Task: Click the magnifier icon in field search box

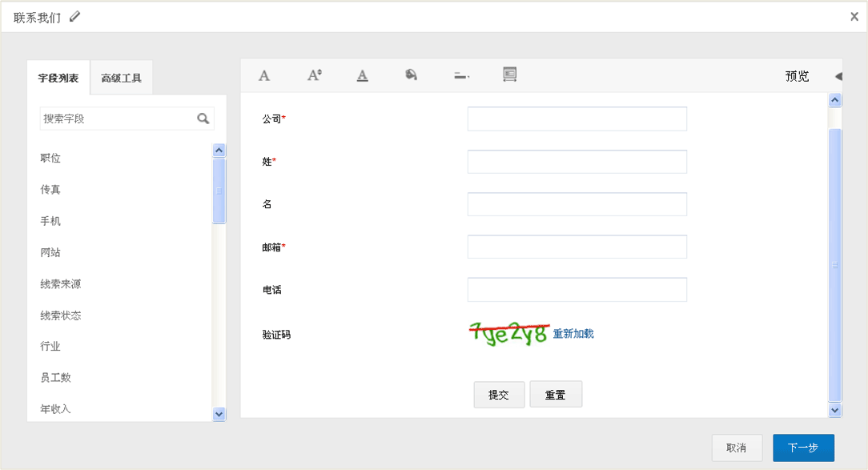Action: click(204, 118)
